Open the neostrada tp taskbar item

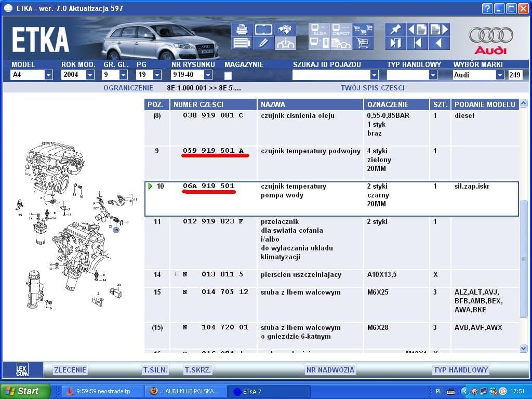[x=103, y=391]
